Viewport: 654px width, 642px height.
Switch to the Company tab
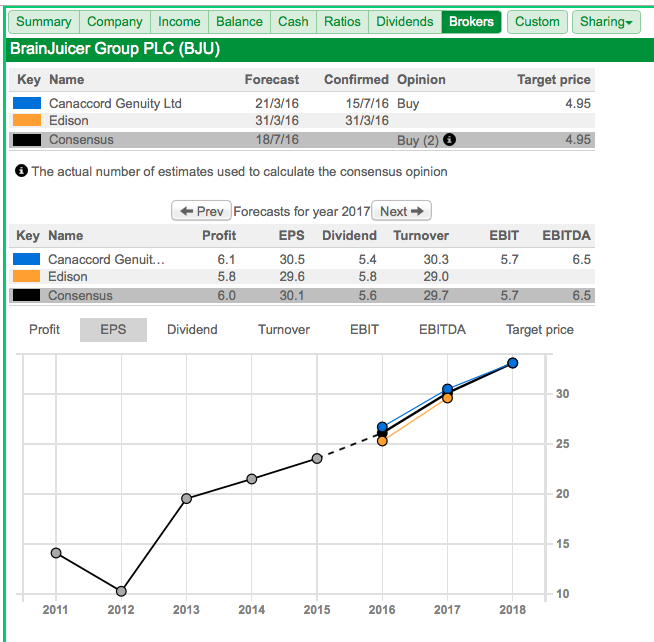[115, 22]
